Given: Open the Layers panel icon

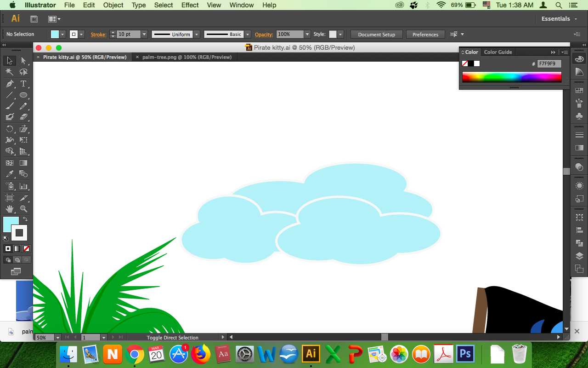Looking at the screenshot, I should point(579,256).
